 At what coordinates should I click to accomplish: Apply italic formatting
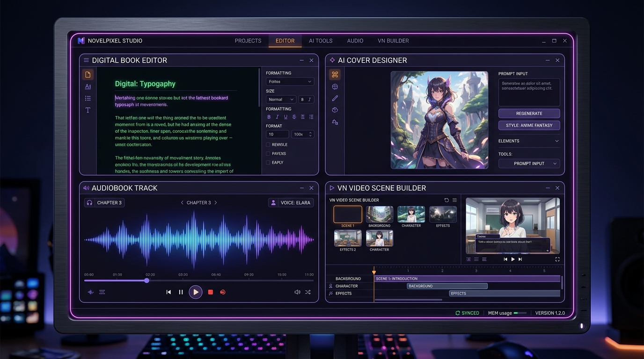tap(277, 117)
